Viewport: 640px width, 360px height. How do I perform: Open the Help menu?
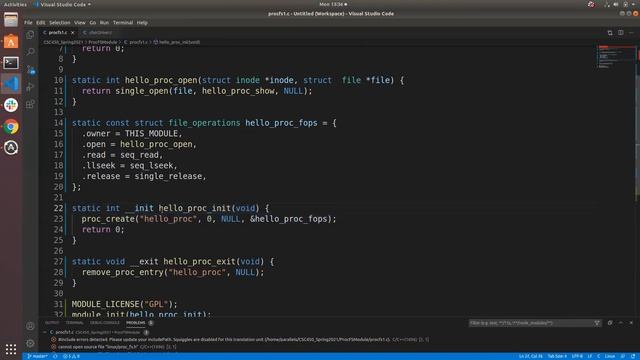pyautogui.click(x=142, y=23)
